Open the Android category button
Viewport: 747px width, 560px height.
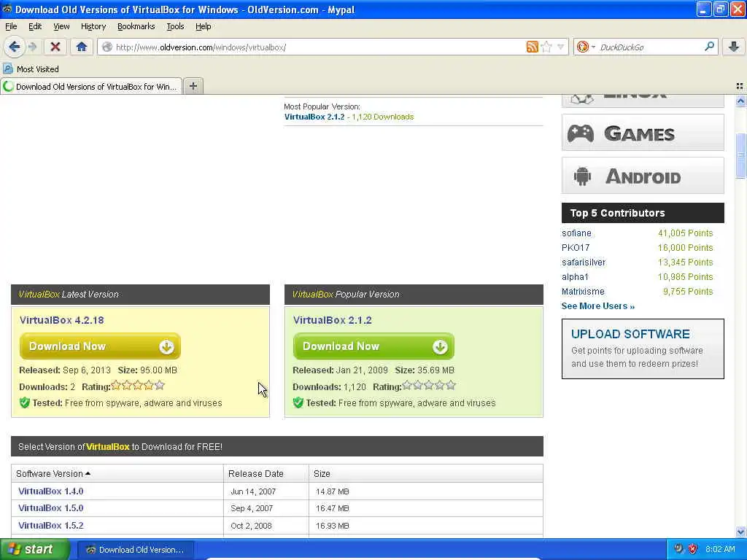pos(643,176)
